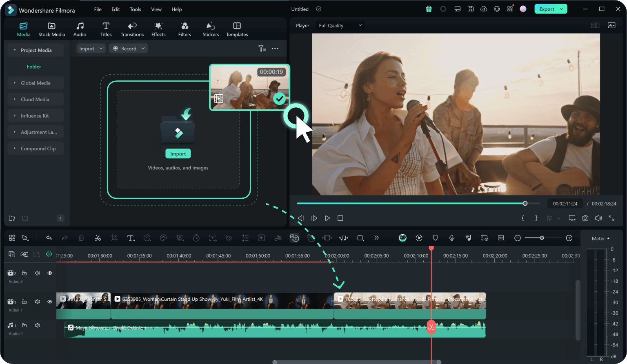The height and width of the screenshot is (364, 627).
Task: Open the Tools menu
Action: [x=136, y=9]
